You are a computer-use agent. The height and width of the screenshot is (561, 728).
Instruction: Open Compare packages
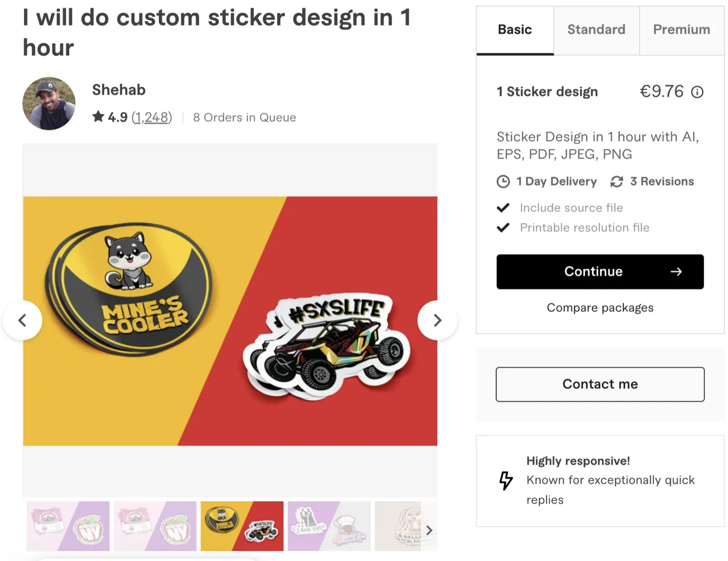pyautogui.click(x=600, y=307)
